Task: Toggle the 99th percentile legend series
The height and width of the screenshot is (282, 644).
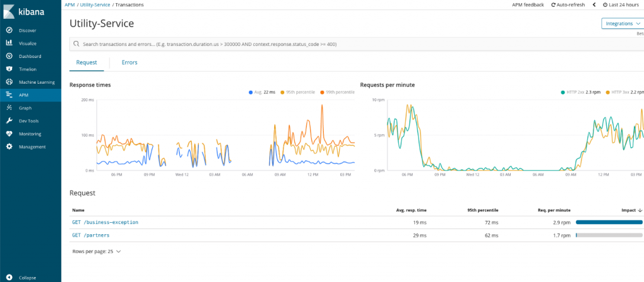Action: (338, 93)
